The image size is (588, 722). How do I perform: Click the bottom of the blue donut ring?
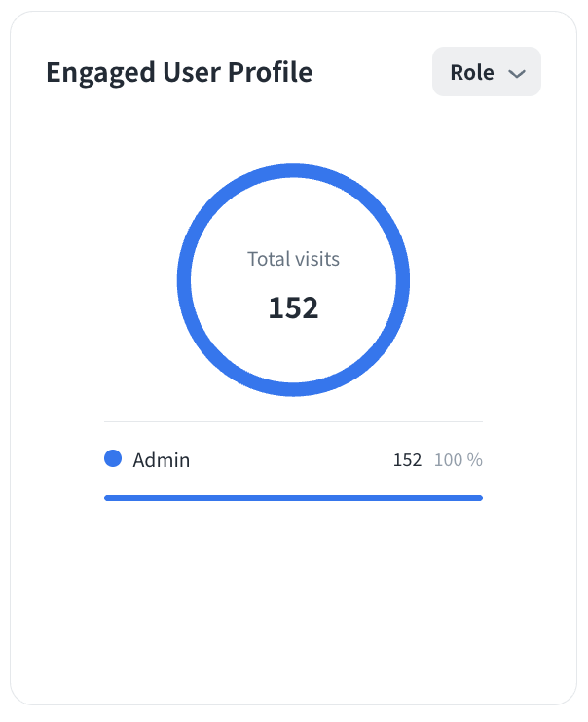(293, 389)
